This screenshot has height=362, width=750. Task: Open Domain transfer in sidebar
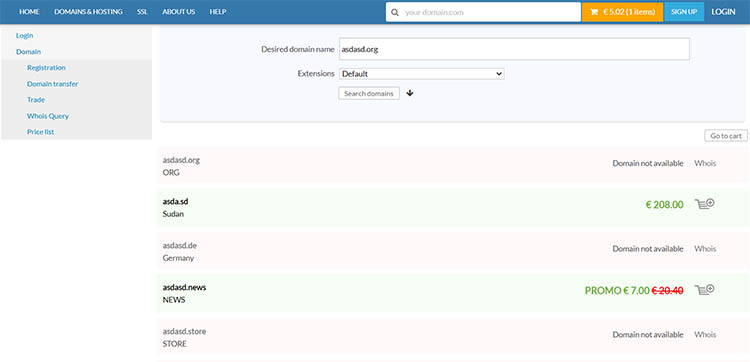[53, 84]
